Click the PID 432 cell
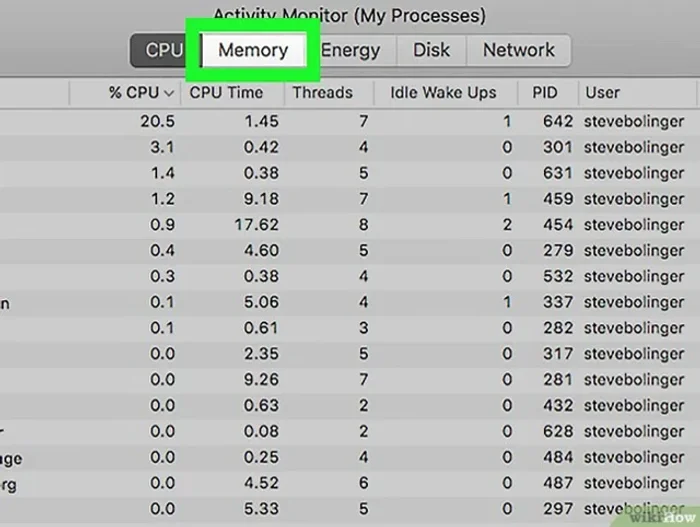Viewport: 700px width, 527px height. click(558, 406)
